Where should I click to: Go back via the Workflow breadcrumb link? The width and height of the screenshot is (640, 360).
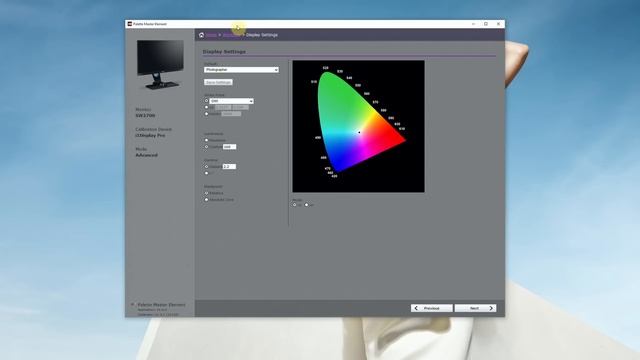(x=231, y=35)
